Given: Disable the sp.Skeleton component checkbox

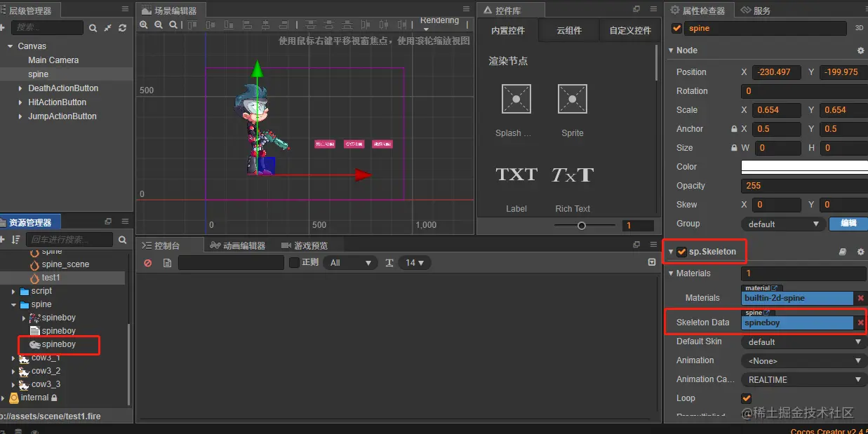Looking at the screenshot, I should [x=681, y=252].
